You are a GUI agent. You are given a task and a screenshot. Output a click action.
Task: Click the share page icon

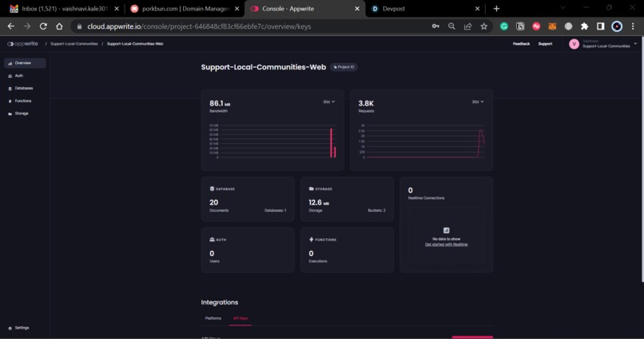click(467, 26)
